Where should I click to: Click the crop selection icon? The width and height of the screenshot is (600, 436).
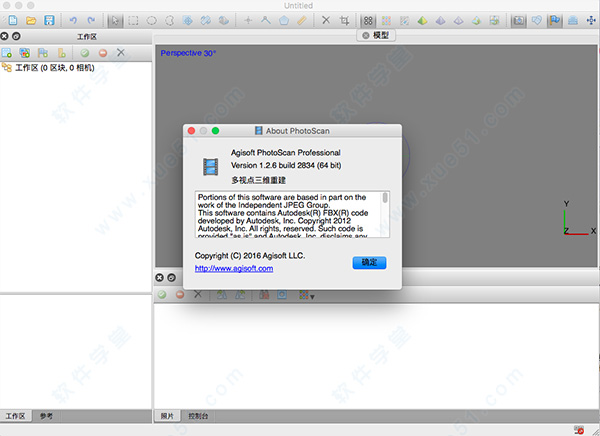point(344,20)
